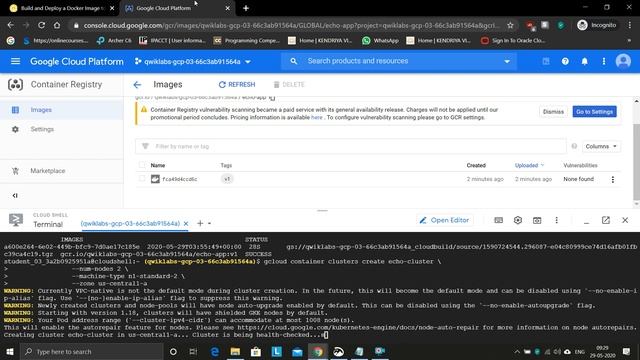Expand the search bar dropdown arrow

tap(507, 62)
